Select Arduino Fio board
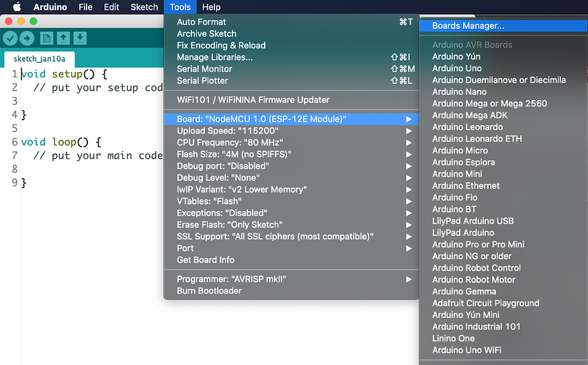This screenshot has height=365, width=588. coord(503,198)
